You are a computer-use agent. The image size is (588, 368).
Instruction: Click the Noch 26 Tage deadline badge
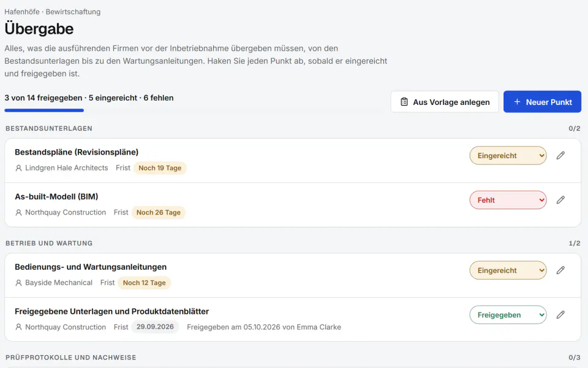point(158,213)
